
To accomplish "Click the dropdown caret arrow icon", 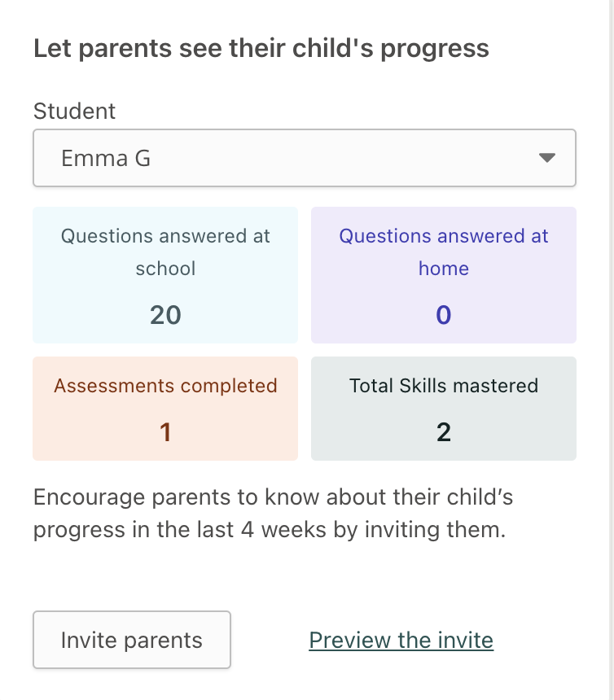I will [546, 158].
